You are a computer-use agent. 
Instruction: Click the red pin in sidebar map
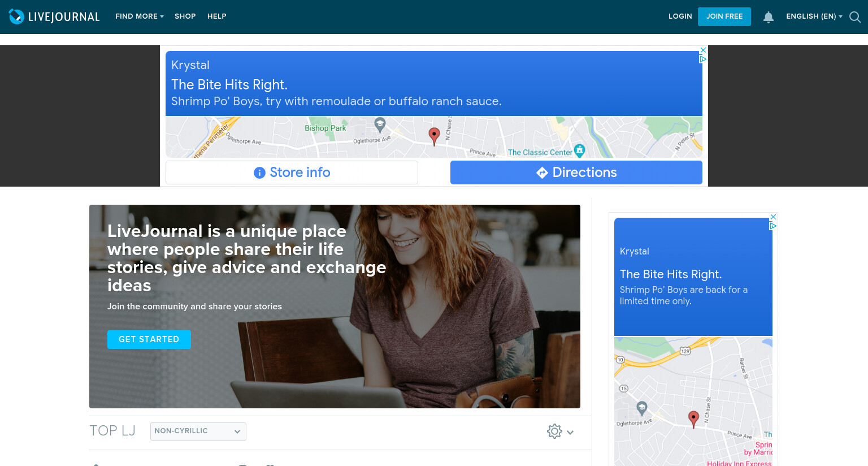click(694, 419)
